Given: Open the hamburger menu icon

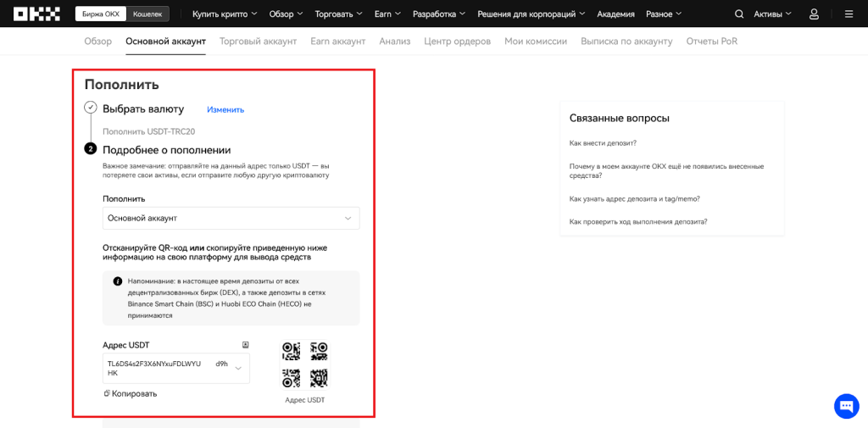Looking at the screenshot, I should [x=849, y=14].
